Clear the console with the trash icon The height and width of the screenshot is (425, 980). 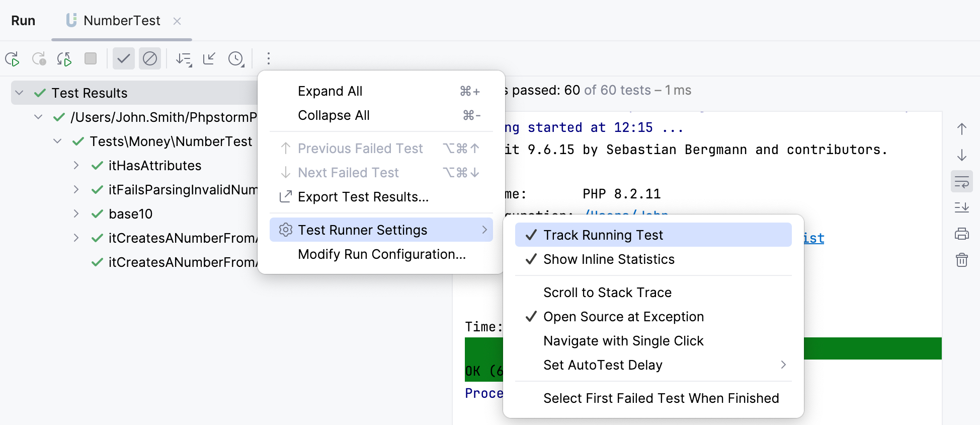tap(961, 260)
